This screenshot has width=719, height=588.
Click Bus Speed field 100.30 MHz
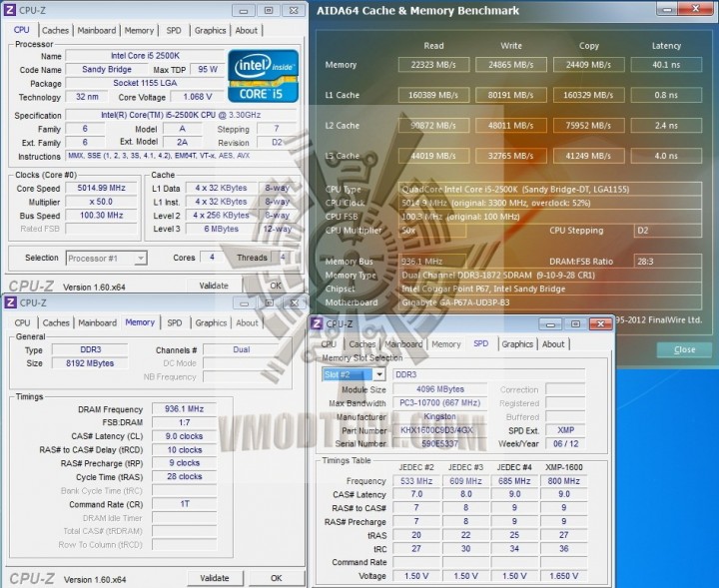(101, 215)
